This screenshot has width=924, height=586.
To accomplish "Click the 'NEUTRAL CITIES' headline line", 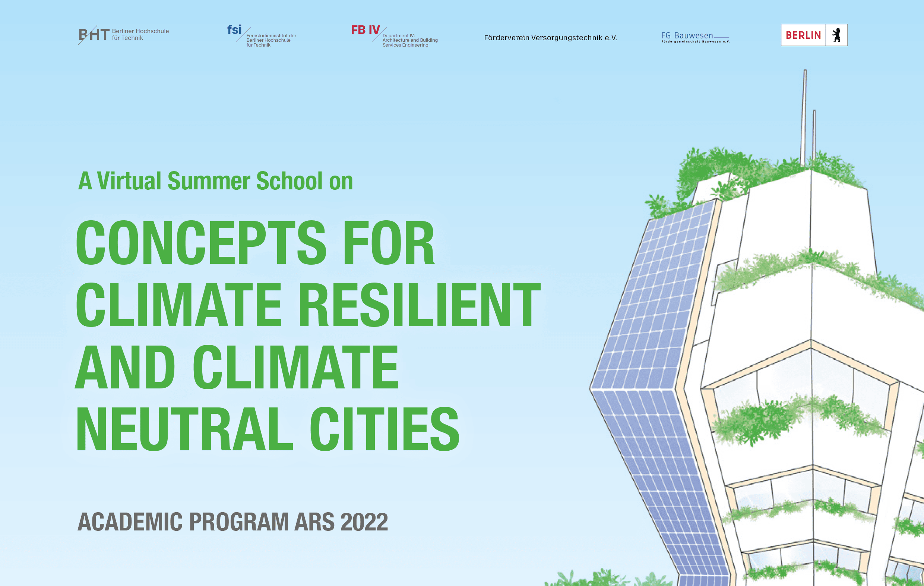I will [x=268, y=429].
